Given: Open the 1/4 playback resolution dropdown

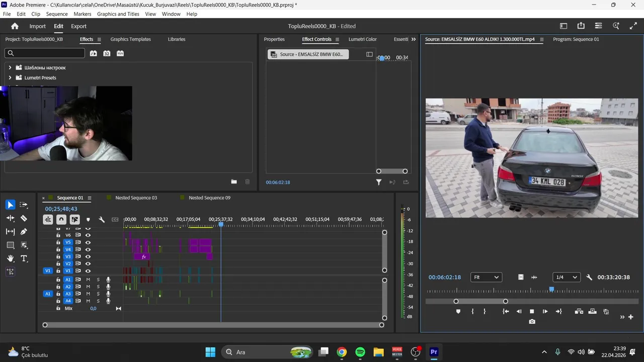Looking at the screenshot, I should (566, 277).
